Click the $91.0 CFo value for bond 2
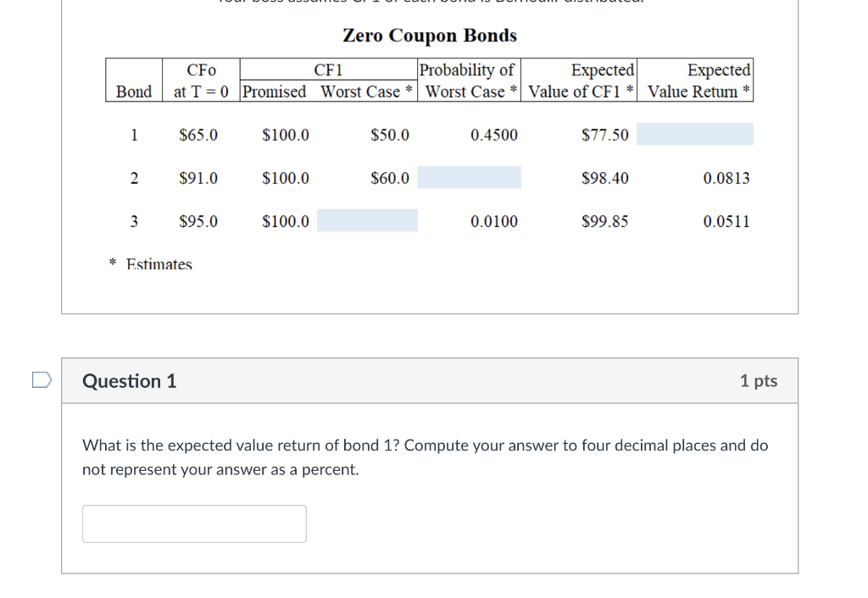Viewport: 868px width, 598px height. click(x=197, y=177)
